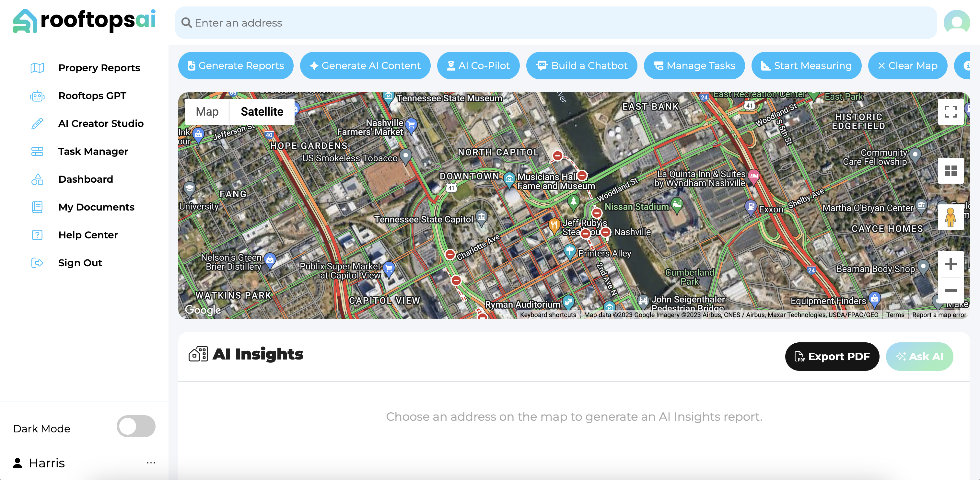
Task: Click Generate AI Content button
Action: (365, 66)
